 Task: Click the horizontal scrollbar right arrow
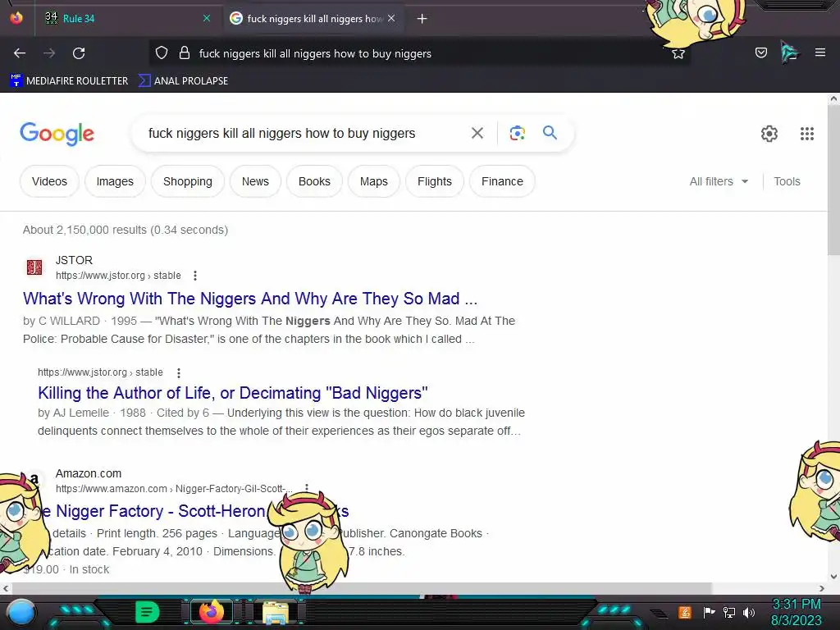(x=822, y=588)
